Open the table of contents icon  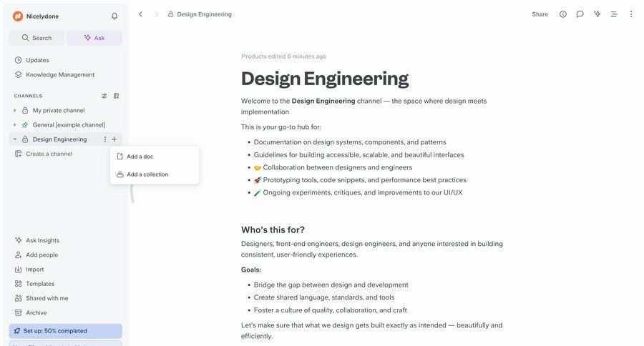point(614,14)
